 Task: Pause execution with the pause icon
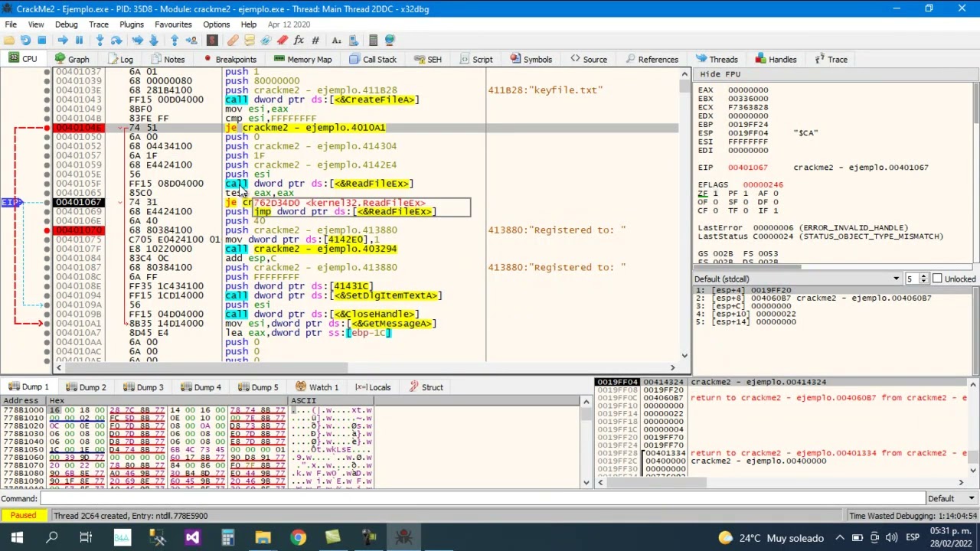coord(79,40)
